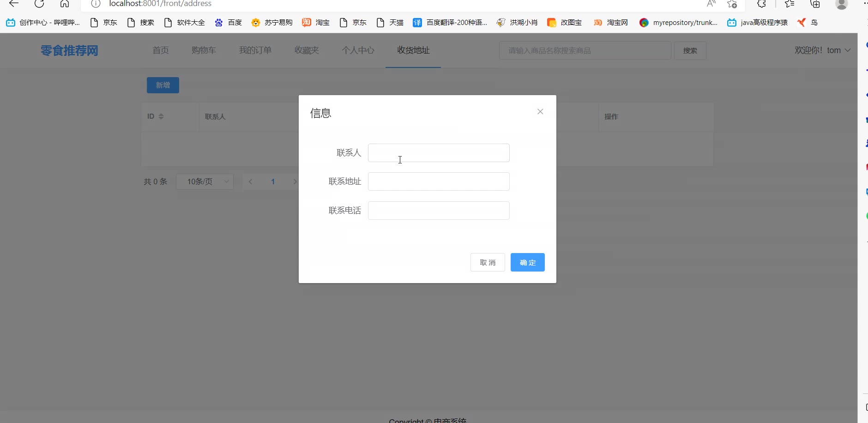Viewport: 868px width, 423px height.
Task: Open the collections icon
Action: (x=815, y=4)
